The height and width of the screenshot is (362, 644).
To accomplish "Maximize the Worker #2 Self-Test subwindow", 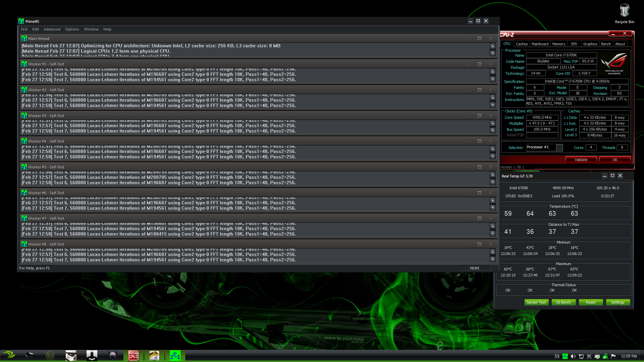I will click(x=480, y=90).
